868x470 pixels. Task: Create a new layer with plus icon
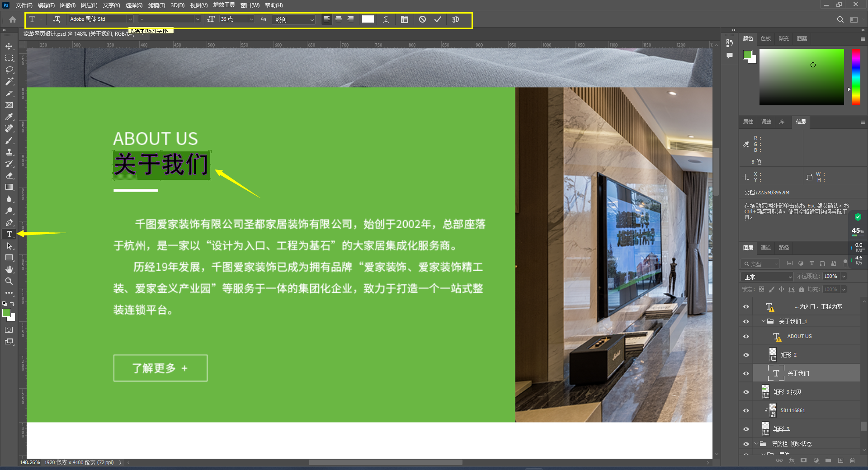(840, 461)
